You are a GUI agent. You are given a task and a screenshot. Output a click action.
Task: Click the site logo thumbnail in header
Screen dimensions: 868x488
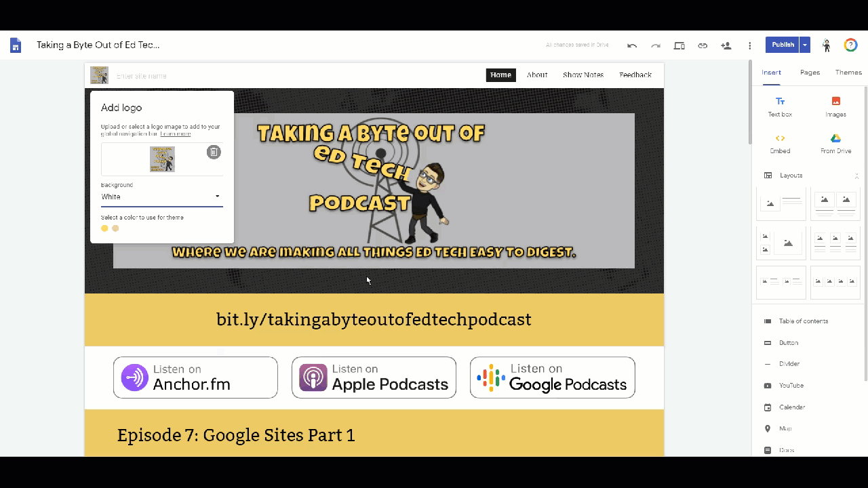click(x=99, y=75)
